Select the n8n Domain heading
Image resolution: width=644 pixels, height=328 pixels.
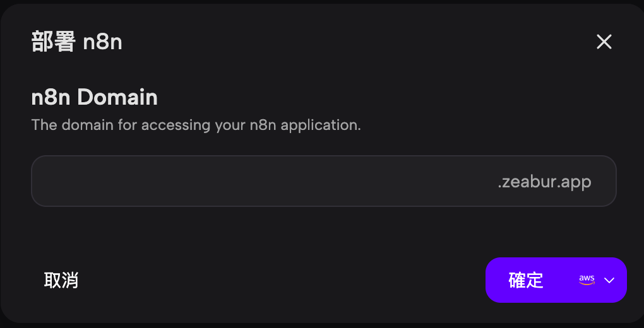click(94, 97)
